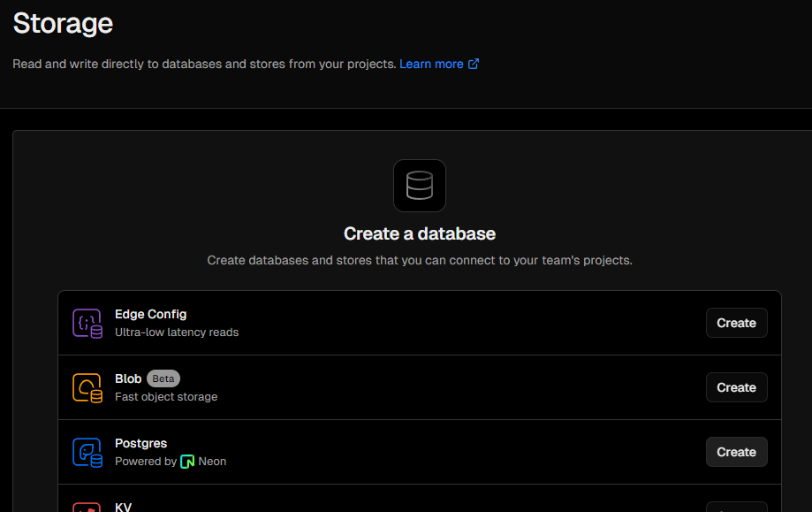Click the Learn more link
Screen dimensions: 812x512
point(431,64)
